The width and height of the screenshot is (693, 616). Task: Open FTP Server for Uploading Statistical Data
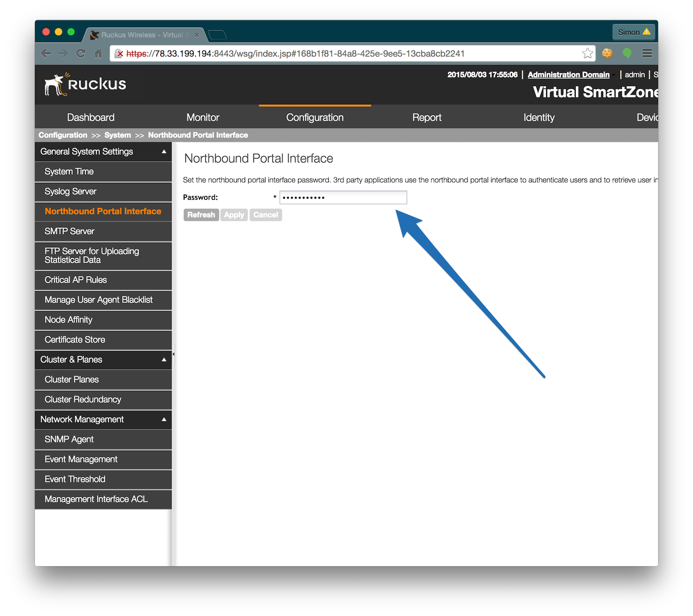pos(103,256)
